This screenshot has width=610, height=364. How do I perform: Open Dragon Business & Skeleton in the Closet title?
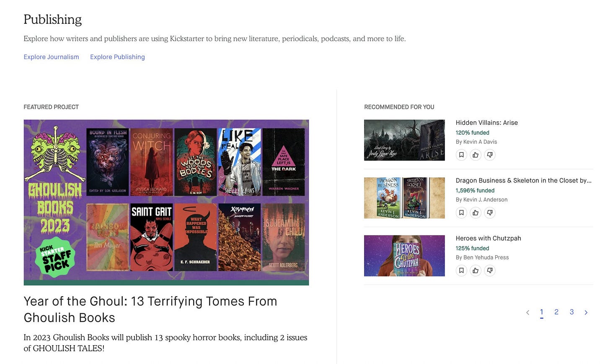[x=524, y=180]
